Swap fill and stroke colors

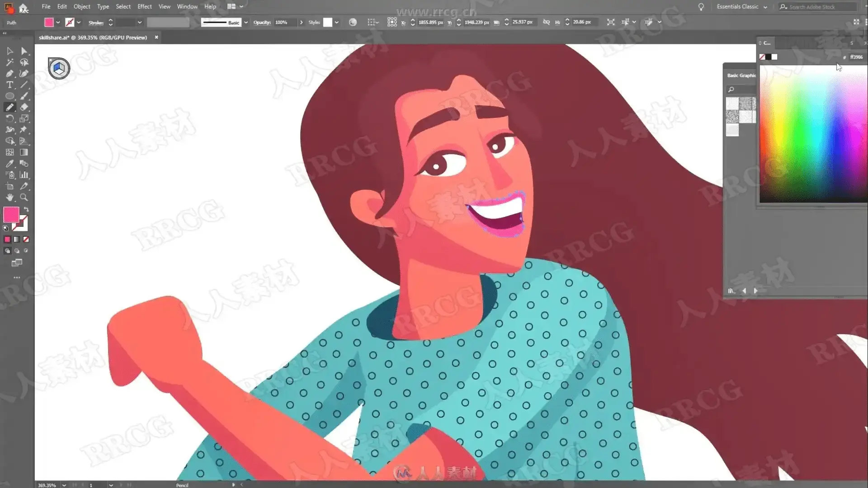coord(26,210)
